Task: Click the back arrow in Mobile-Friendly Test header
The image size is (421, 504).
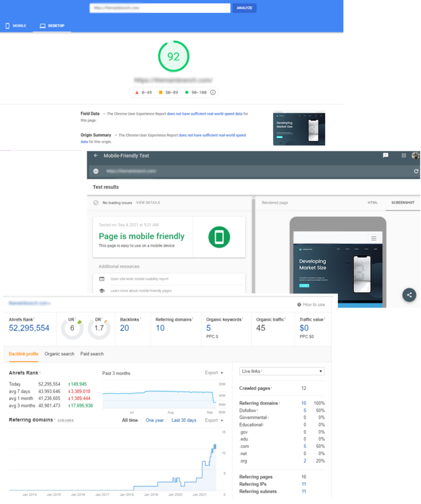Action: pyautogui.click(x=96, y=156)
